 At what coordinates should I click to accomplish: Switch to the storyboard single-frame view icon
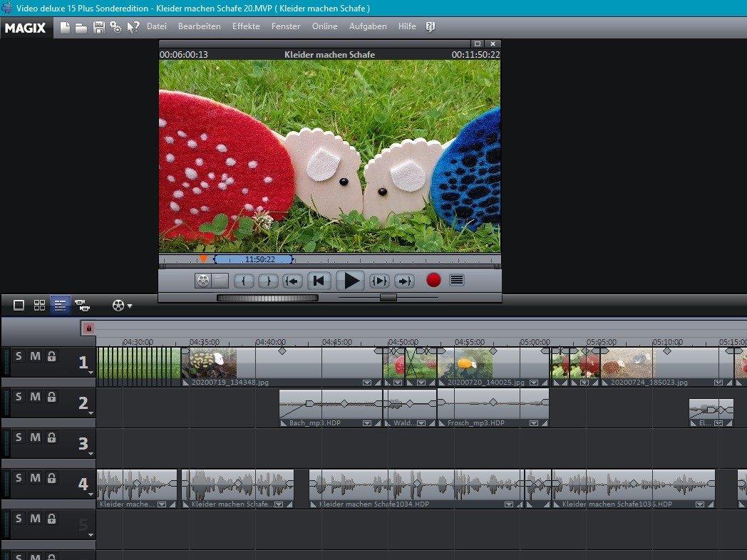19,305
